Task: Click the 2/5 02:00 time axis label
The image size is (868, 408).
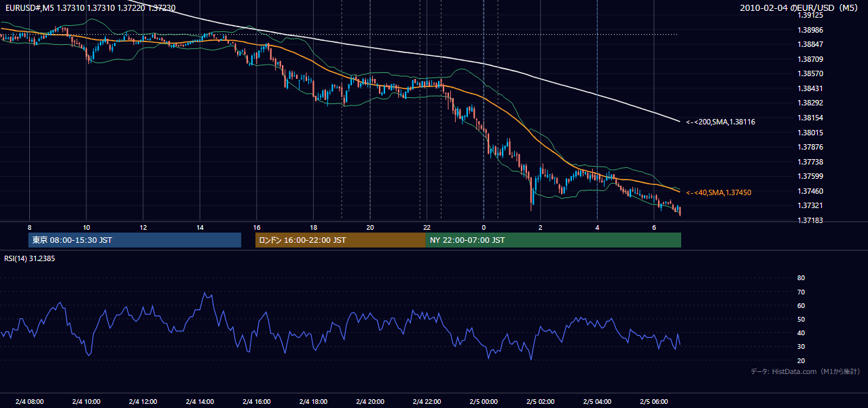Action: [540, 401]
